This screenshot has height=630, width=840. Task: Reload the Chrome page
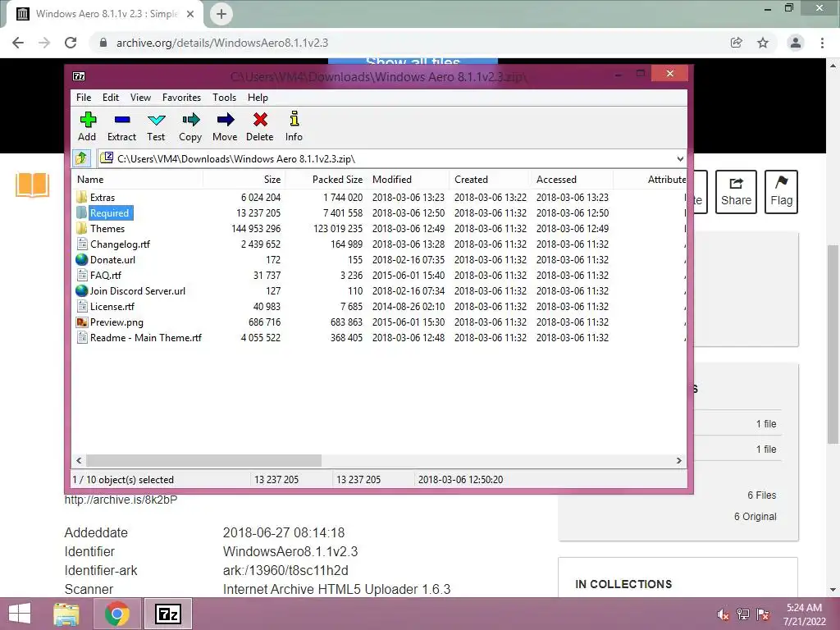point(71,43)
